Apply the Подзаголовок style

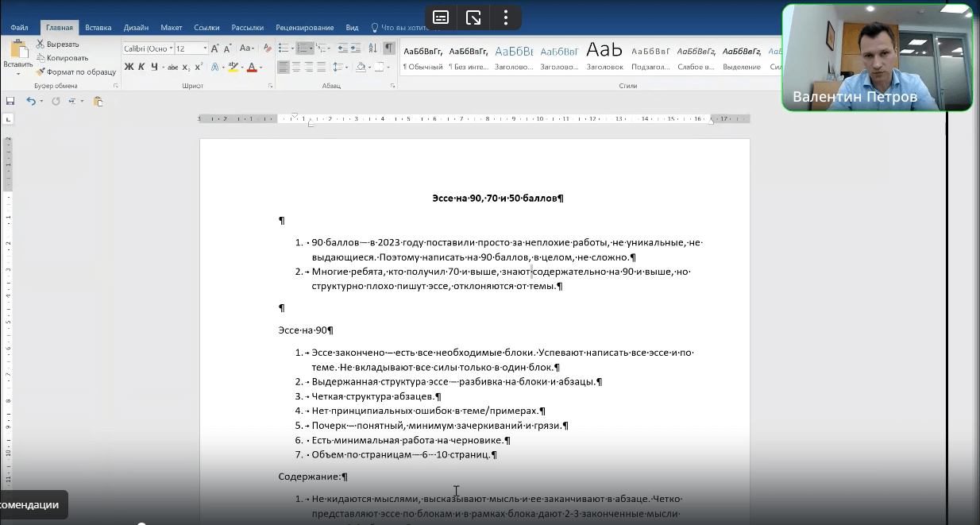[651, 58]
